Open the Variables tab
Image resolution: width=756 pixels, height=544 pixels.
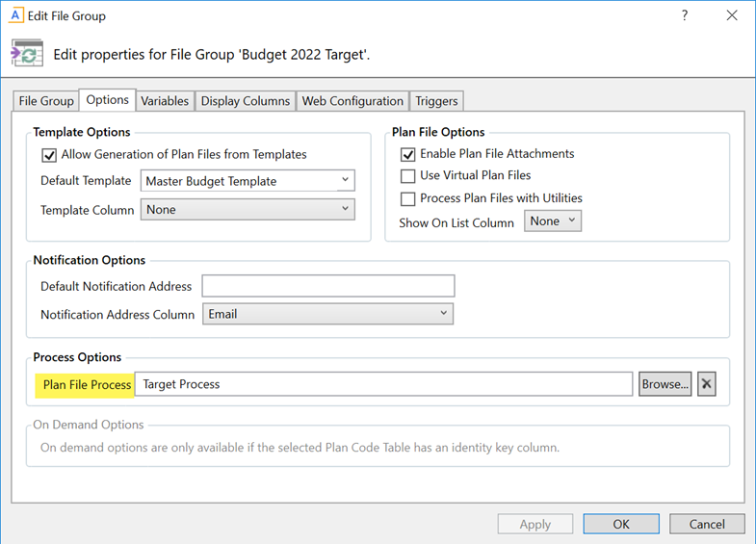coord(165,101)
